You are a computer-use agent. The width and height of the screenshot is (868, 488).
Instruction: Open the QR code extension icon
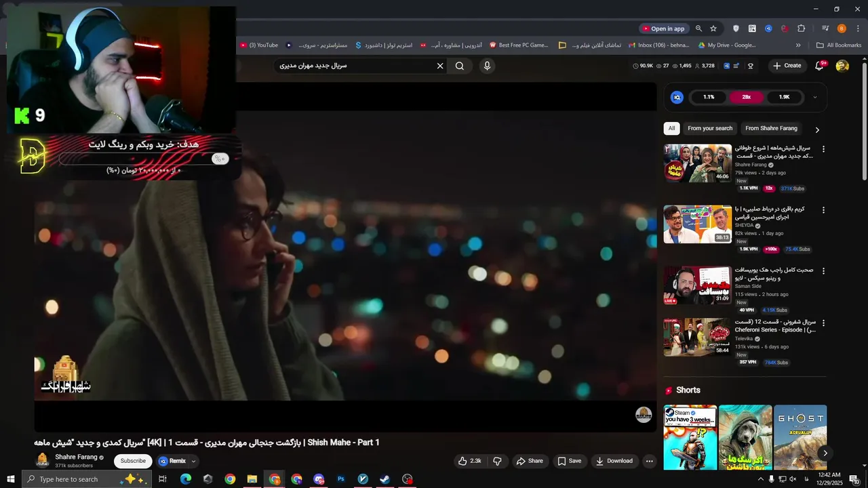752,28
